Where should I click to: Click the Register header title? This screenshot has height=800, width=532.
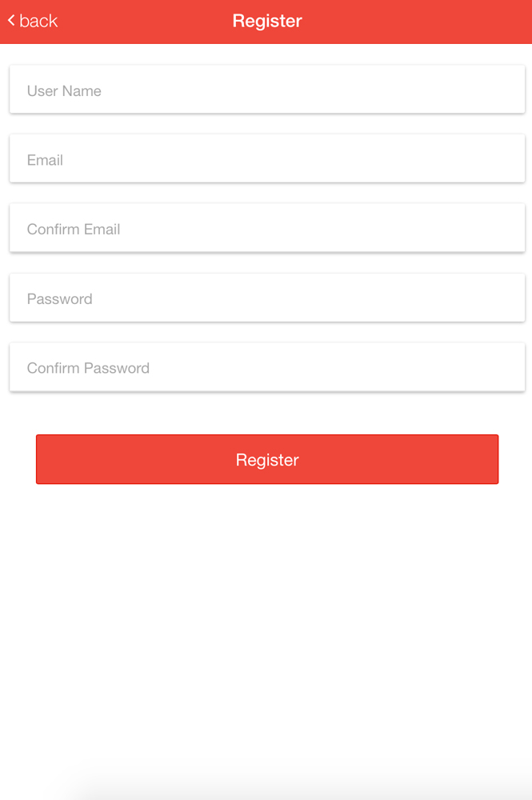pos(267,21)
